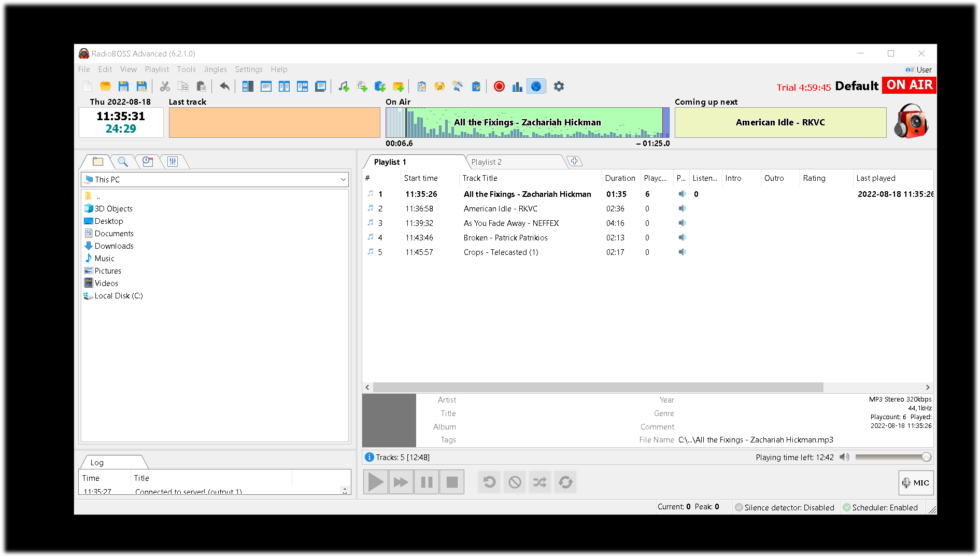
Task: Switch to the Playlist 2 tab
Action: point(486,162)
